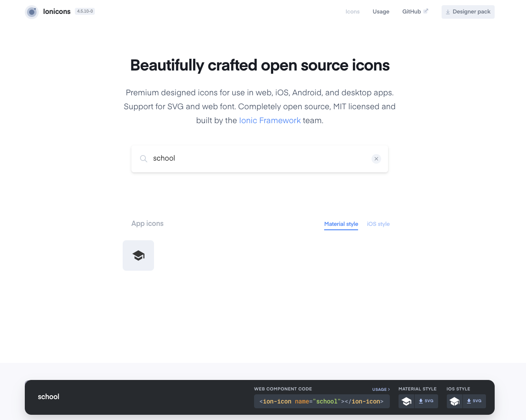Download the iOS style SVG file
526x420 pixels.
coord(474,401)
